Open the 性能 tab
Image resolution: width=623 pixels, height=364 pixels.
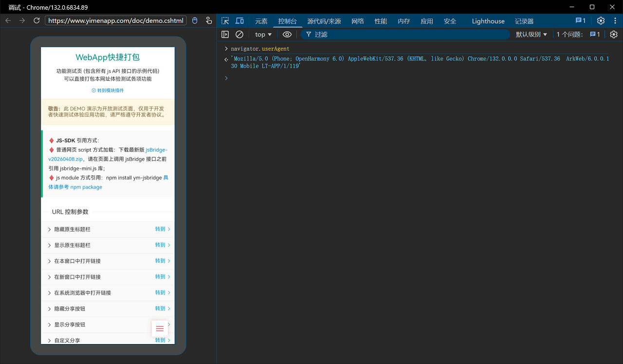tap(381, 21)
